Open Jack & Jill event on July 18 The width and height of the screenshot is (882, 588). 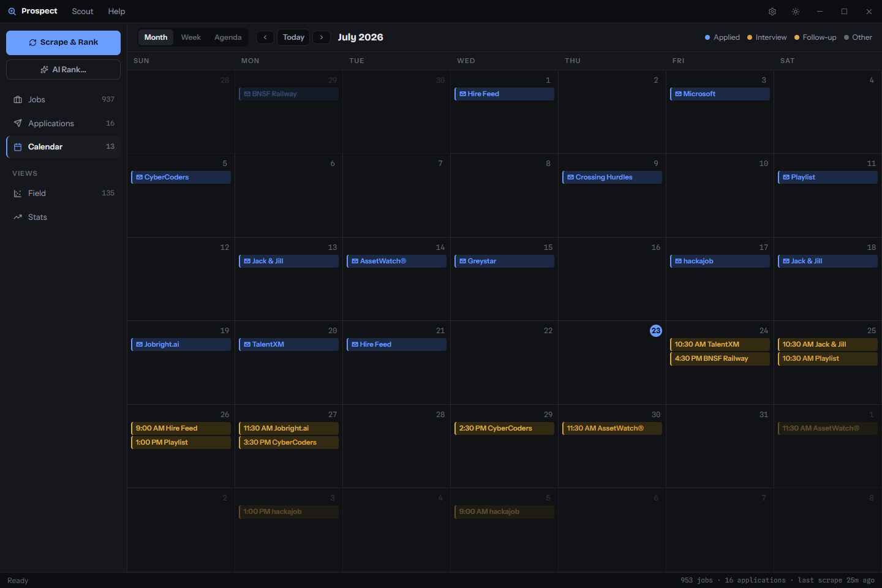[x=827, y=262]
